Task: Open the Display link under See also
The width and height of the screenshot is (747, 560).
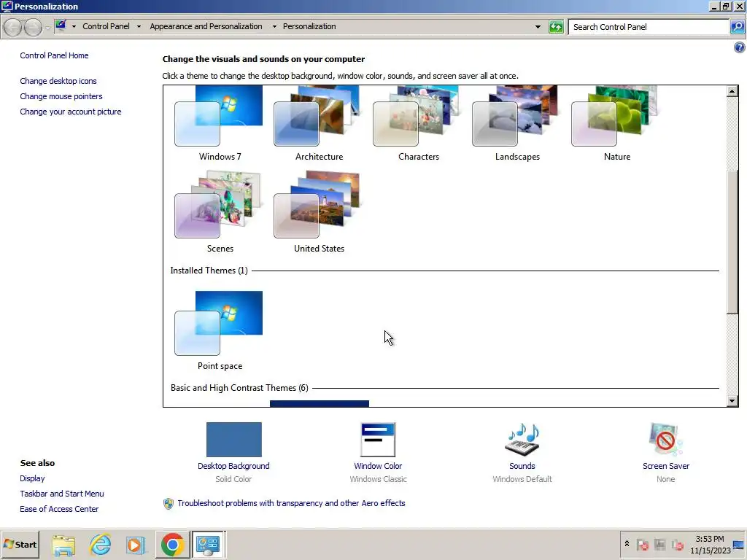Action: point(32,478)
